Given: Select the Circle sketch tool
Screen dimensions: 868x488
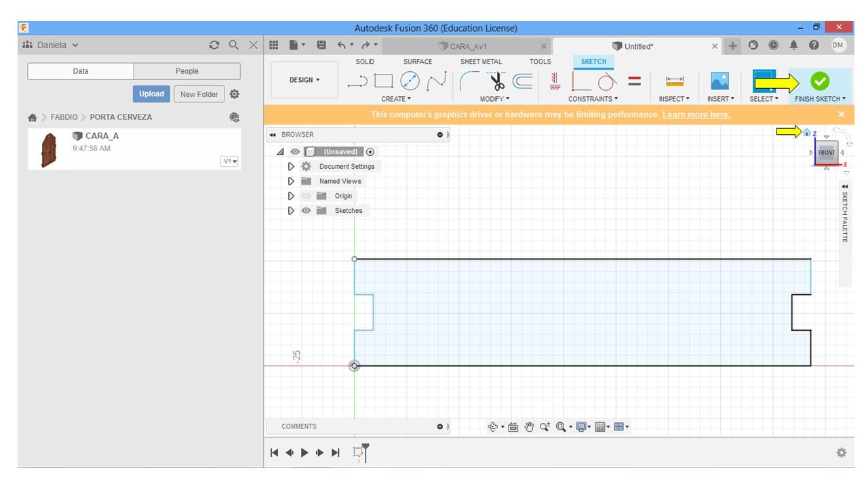Looking at the screenshot, I should coord(410,81).
